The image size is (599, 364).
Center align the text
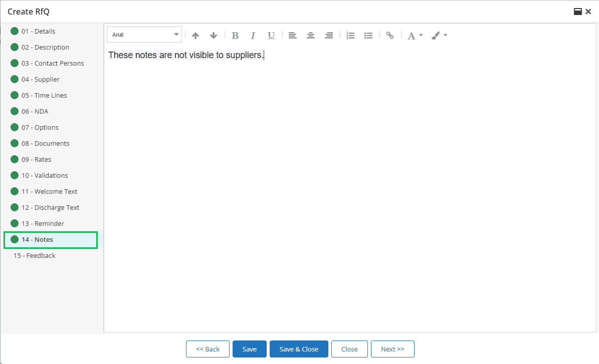pyautogui.click(x=311, y=36)
